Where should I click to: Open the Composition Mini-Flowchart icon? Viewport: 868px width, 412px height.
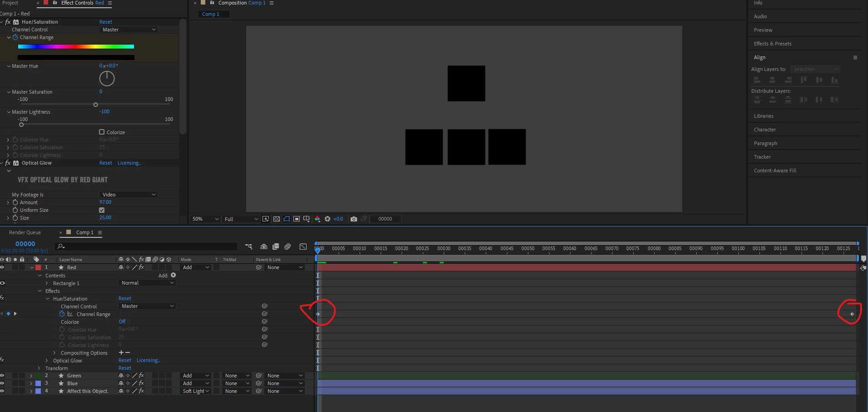248,246
